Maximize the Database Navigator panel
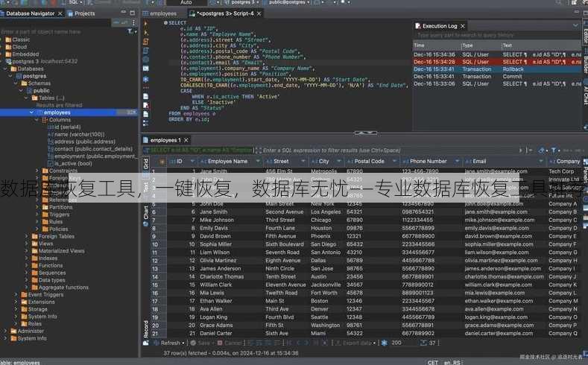This screenshot has width=588, height=365. 132,13
